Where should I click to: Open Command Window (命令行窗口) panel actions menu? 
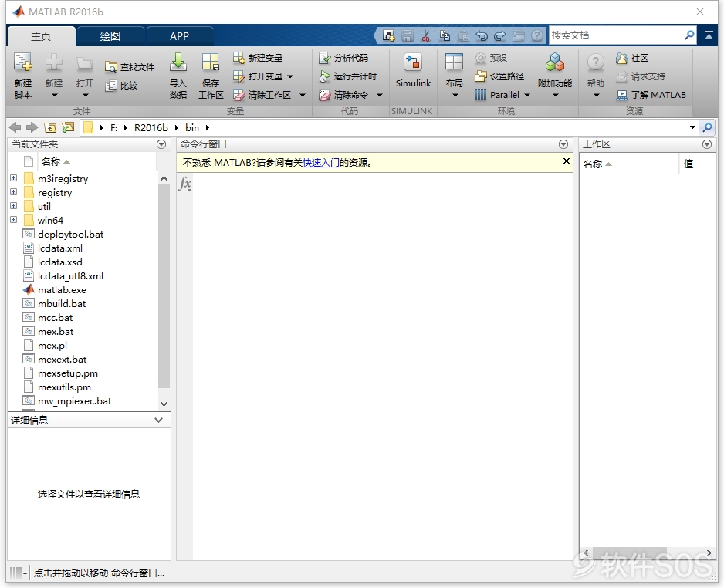(x=563, y=144)
